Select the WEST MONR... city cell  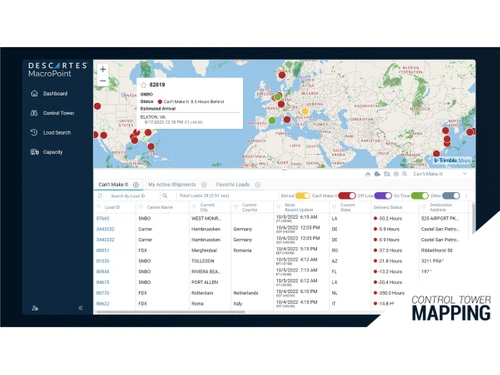click(206, 218)
